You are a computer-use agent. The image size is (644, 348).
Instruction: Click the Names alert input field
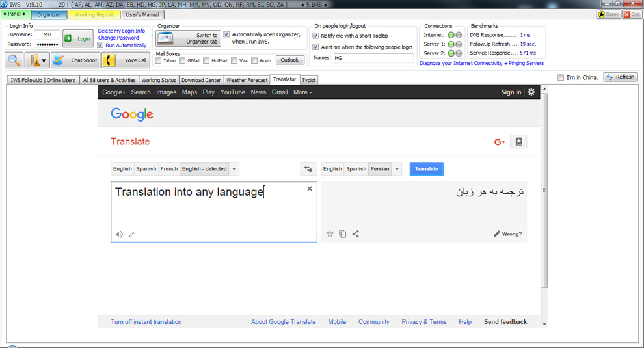tap(373, 58)
